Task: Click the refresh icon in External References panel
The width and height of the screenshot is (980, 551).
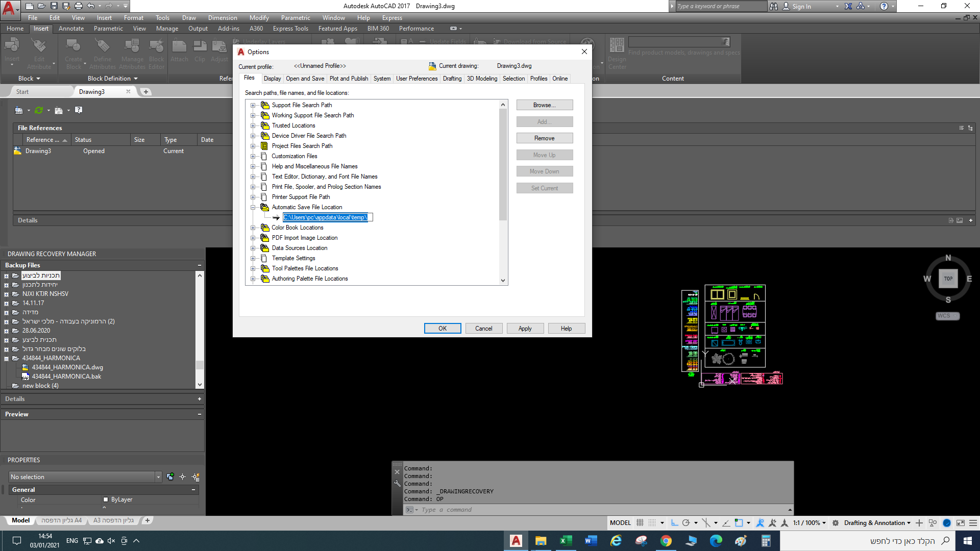Action: (39, 110)
